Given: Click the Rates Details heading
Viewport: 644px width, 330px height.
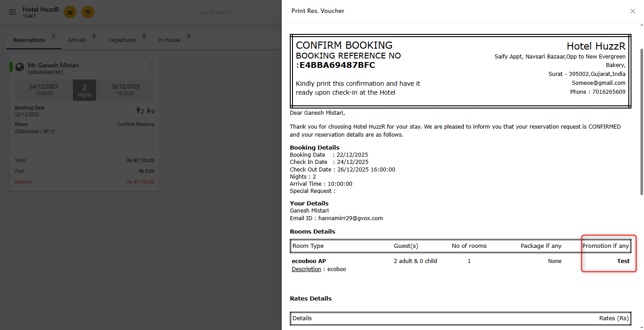Looking at the screenshot, I should click(x=311, y=298).
